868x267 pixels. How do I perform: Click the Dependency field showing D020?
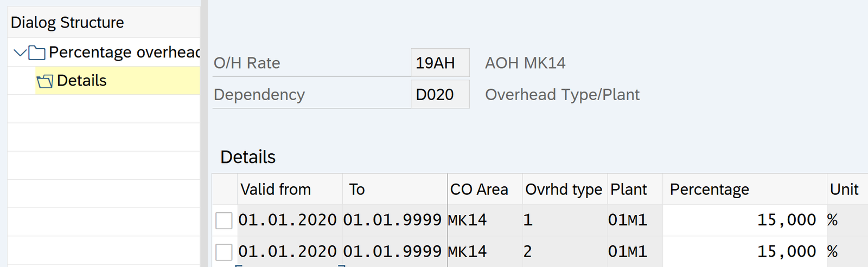(x=439, y=95)
